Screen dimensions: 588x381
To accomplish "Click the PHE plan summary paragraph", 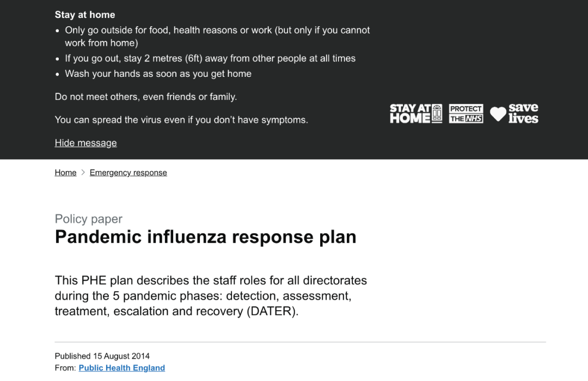I will pyautogui.click(x=211, y=296).
